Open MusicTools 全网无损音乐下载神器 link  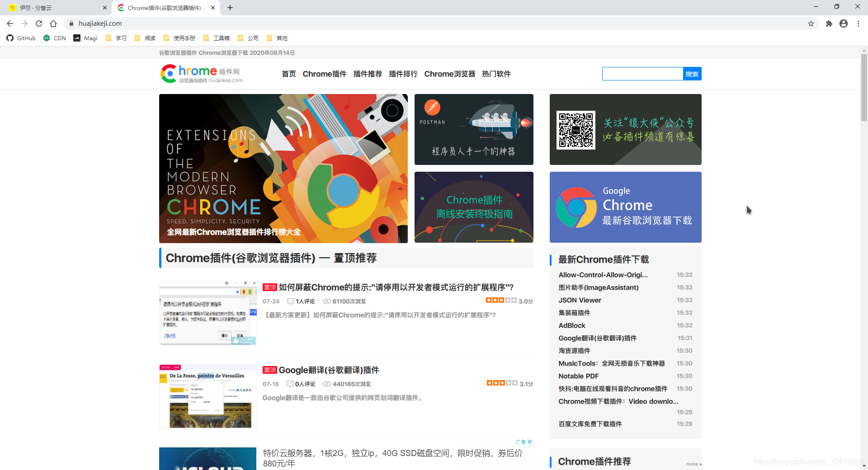point(612,363)
